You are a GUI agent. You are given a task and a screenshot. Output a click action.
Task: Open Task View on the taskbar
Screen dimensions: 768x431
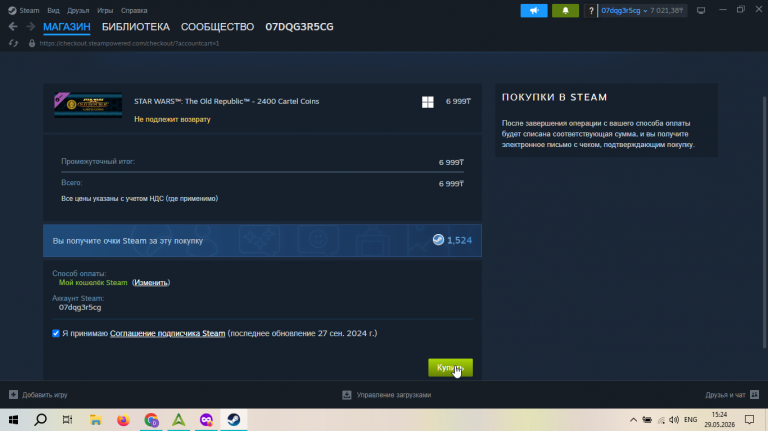pyautogui.click(x=68, y=420)
